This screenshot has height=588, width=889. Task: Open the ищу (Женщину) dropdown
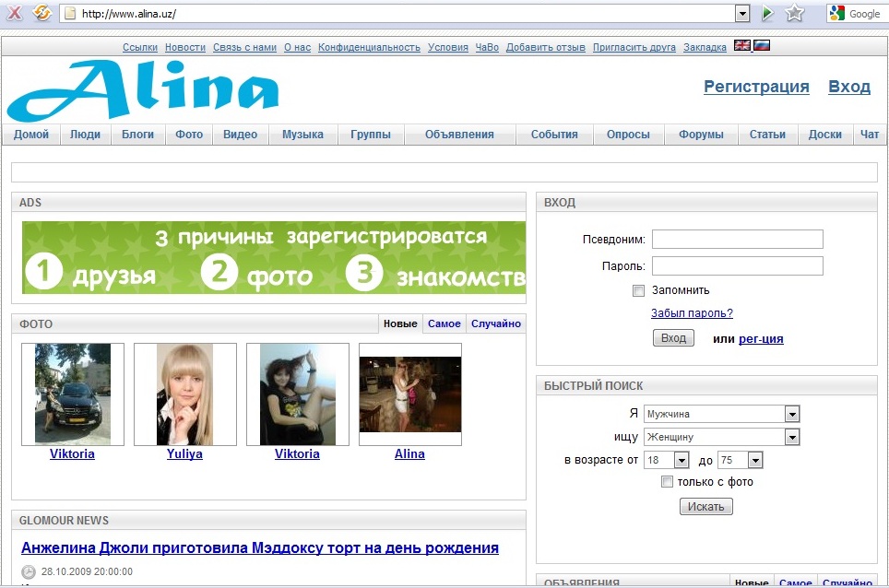792,437
